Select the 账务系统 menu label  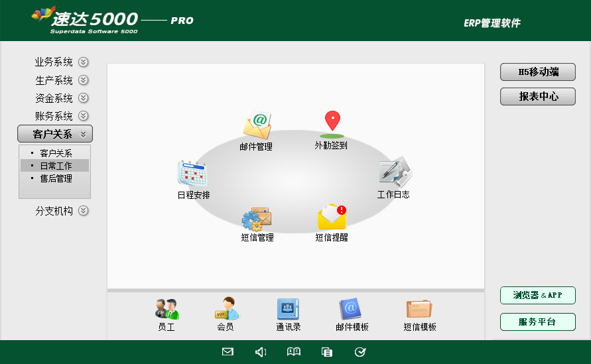(54, 115)
